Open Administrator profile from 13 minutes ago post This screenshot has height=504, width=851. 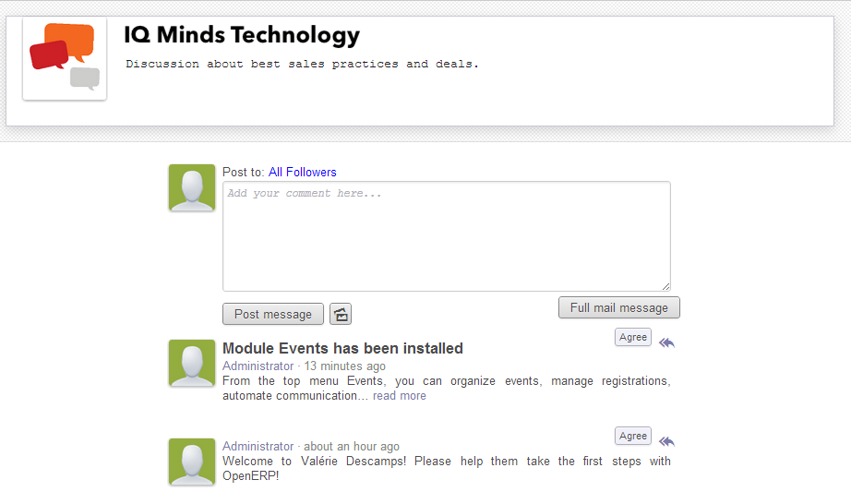point(258,366)
